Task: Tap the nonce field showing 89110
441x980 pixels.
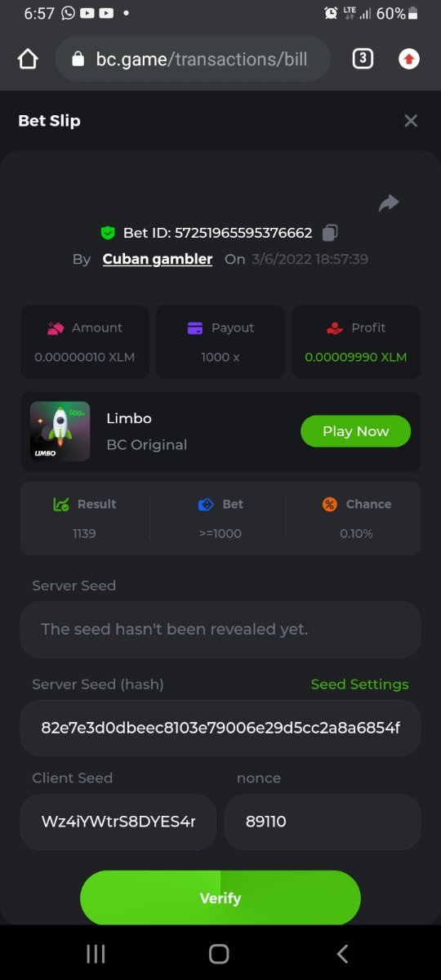Action: (x=323, y=822)
